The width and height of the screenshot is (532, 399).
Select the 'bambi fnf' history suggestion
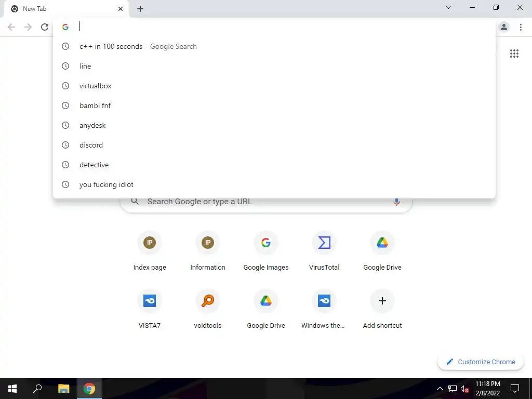pyautogui.click(x=274, y=105)
